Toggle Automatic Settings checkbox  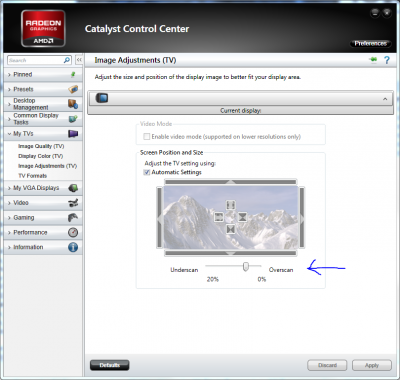(146, 172)
